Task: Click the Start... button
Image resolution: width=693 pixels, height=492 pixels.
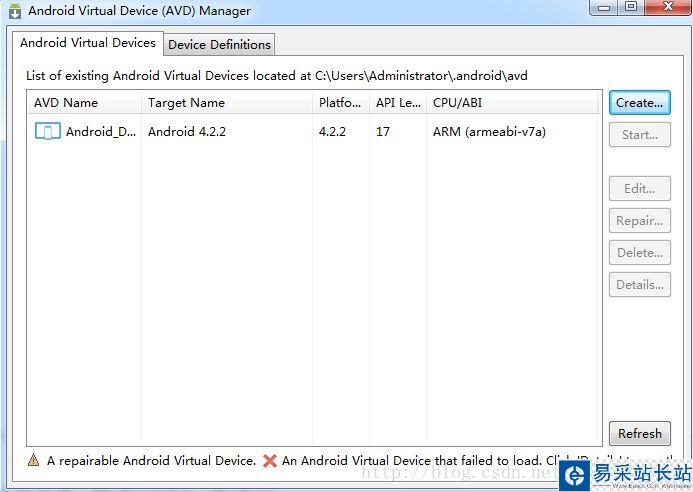Action: (640, 135)
